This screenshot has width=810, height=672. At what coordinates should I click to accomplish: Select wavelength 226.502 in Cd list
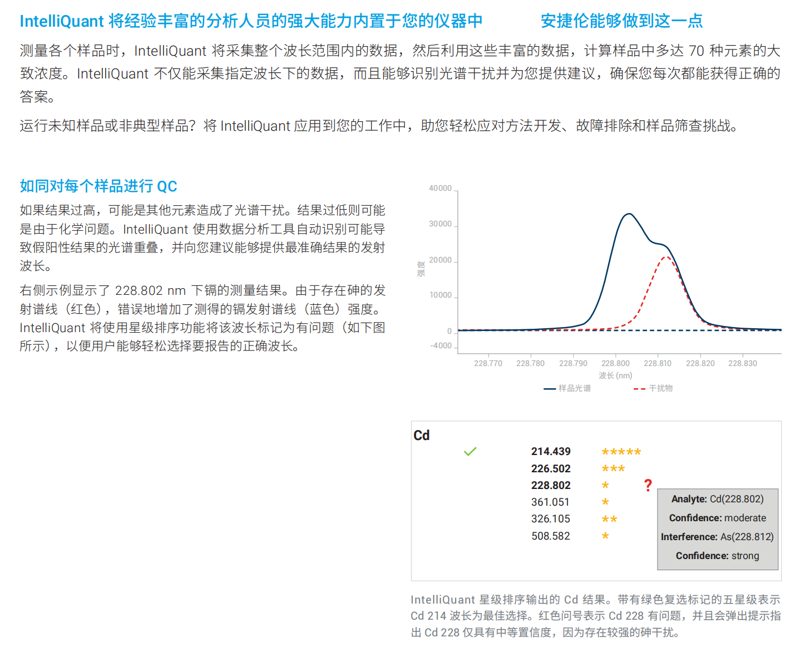coord(551,468)
